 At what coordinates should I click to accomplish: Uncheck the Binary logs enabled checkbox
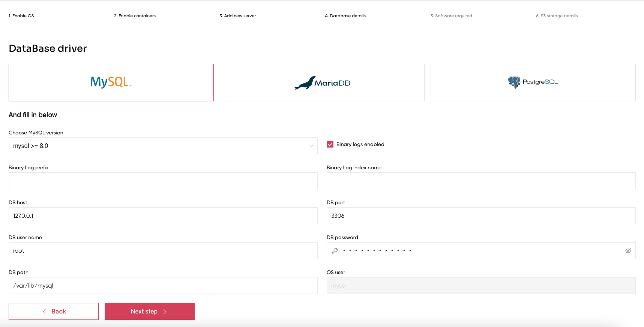point(330,144)
